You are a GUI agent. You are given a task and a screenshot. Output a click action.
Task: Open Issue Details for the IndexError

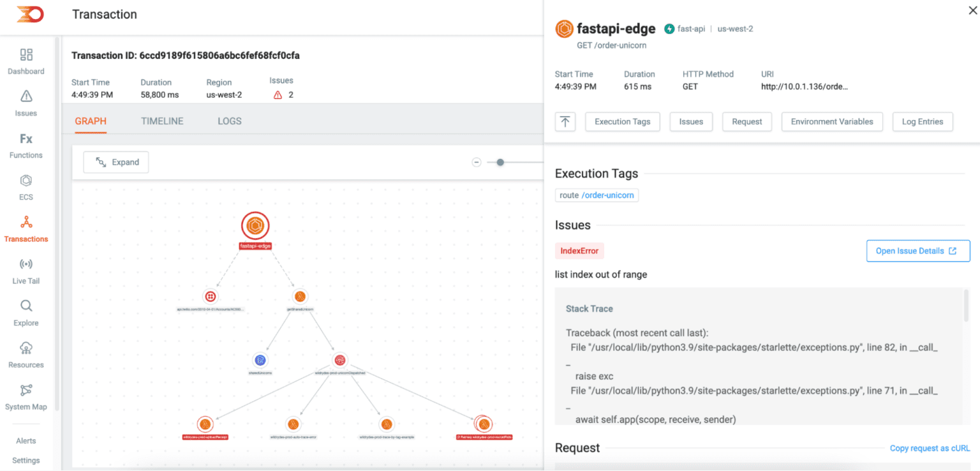pyautogui.click(x=917, y=251)
